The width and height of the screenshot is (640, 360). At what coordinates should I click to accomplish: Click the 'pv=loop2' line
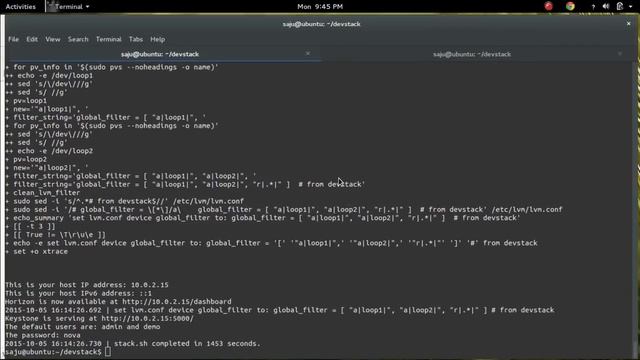[x=26, y=159]
